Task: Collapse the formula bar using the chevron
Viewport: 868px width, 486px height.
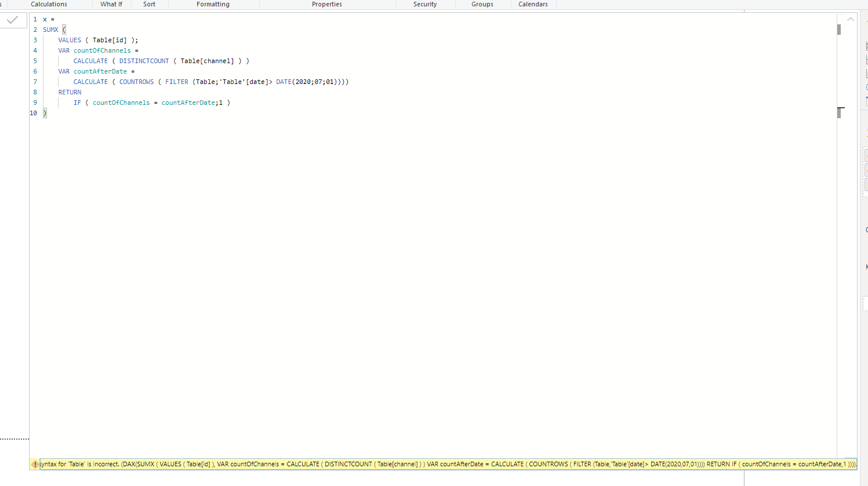Action: pyautogui.click(x=851, y=20)
